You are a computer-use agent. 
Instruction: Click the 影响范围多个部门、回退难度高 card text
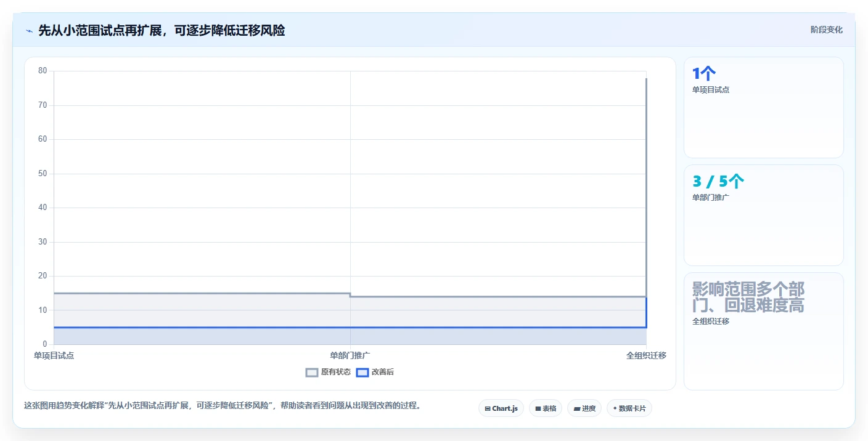[x=748, y=297]
